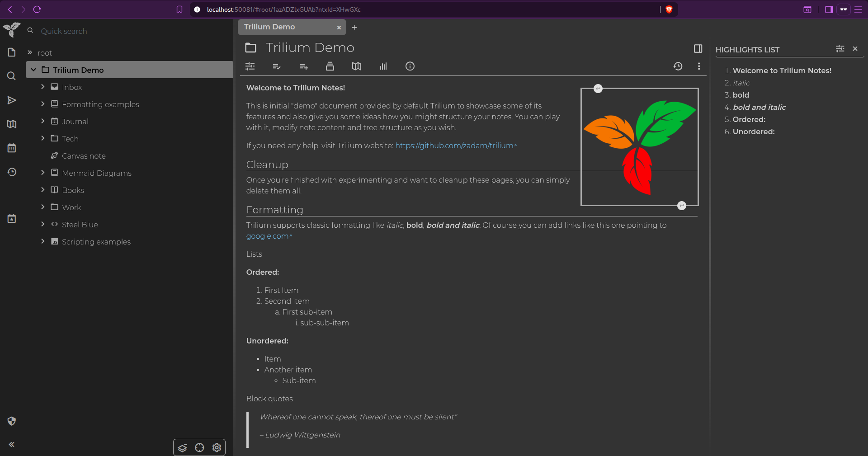Click the collapse tree layers icon
The height and width of the screenshot is (456, 868).
click(182, 448)
